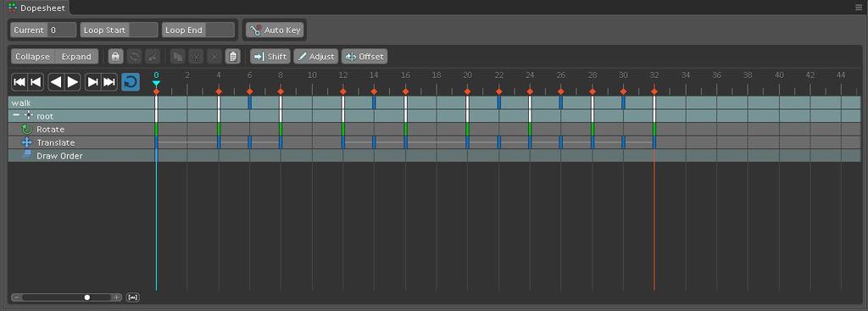Screen dimensions: 868x311
Task: Select the root row key at frame 24
Action: (x=530, y=115)
